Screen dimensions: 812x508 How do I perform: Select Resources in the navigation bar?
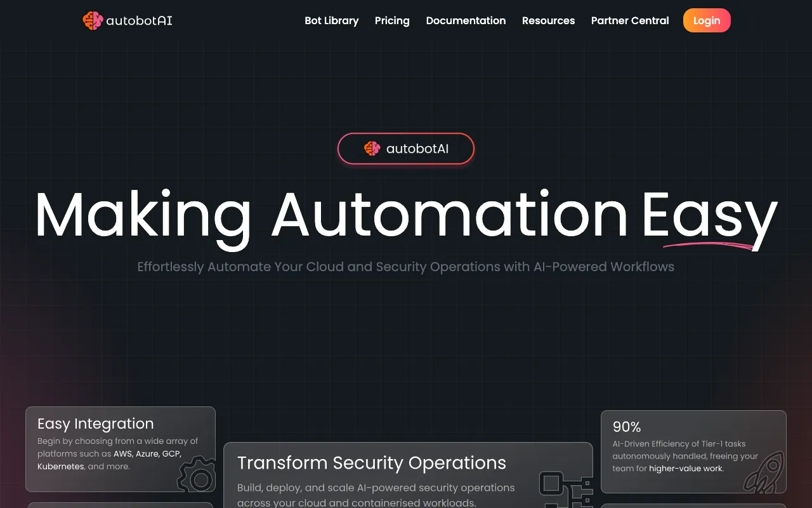pyautogui.click(x=548, y=20)
